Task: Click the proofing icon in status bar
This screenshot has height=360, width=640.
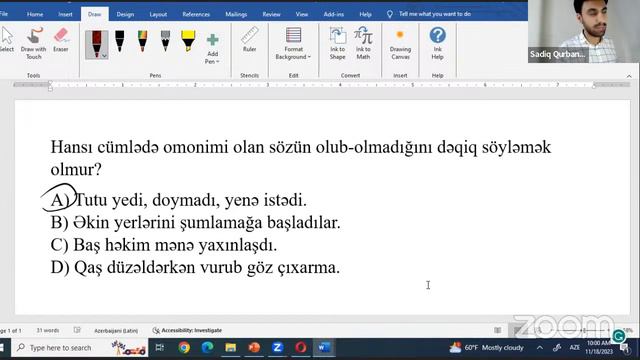Action: [x=77, y=330]
